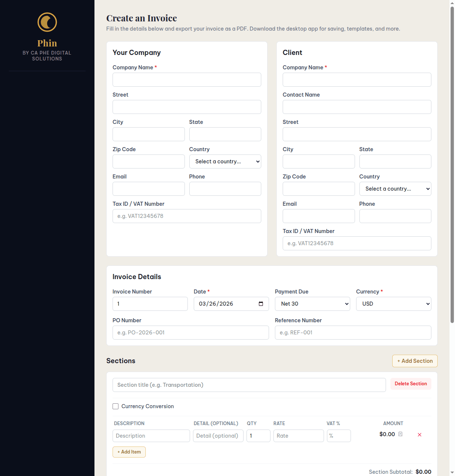Click the VAT % field

pyautogui.click(x=338, y=435)
